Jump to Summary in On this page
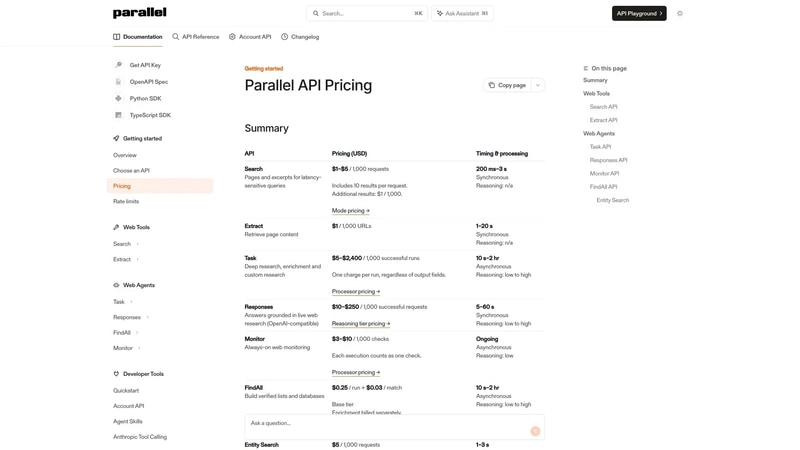 tap(595, 80)
